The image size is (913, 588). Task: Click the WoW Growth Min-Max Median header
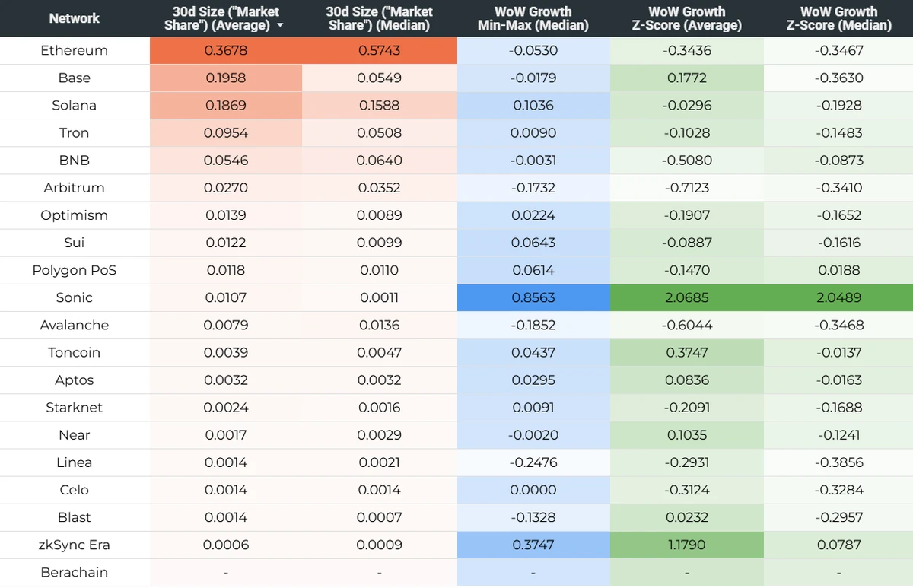pyautogui.click(x=533, y=18)
